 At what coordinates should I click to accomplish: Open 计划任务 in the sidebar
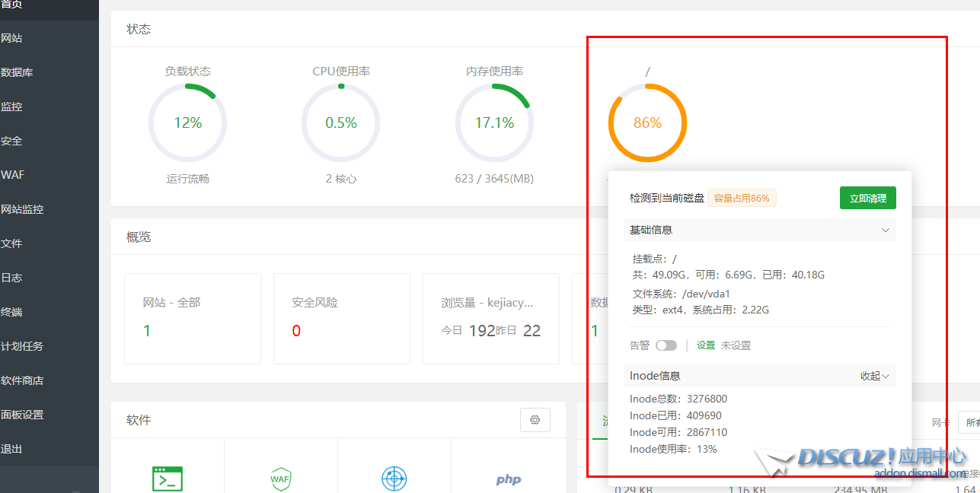(22, 346)
